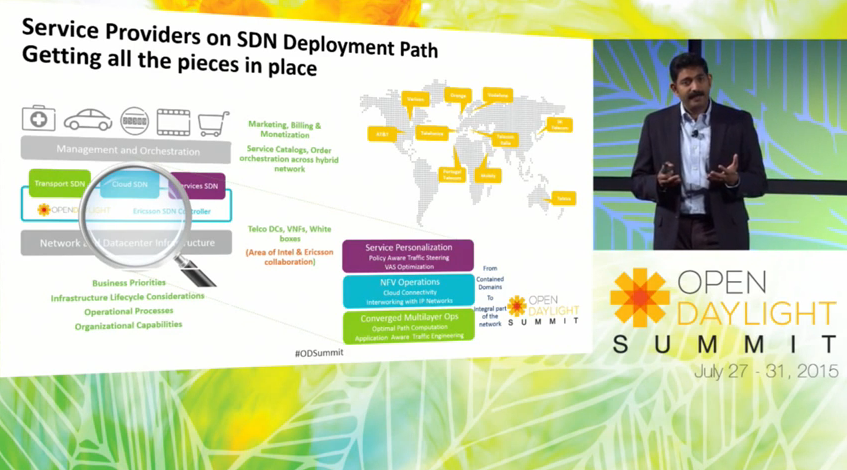Click 'Marketing, Billing & Monetization' text

click(285, 130)
